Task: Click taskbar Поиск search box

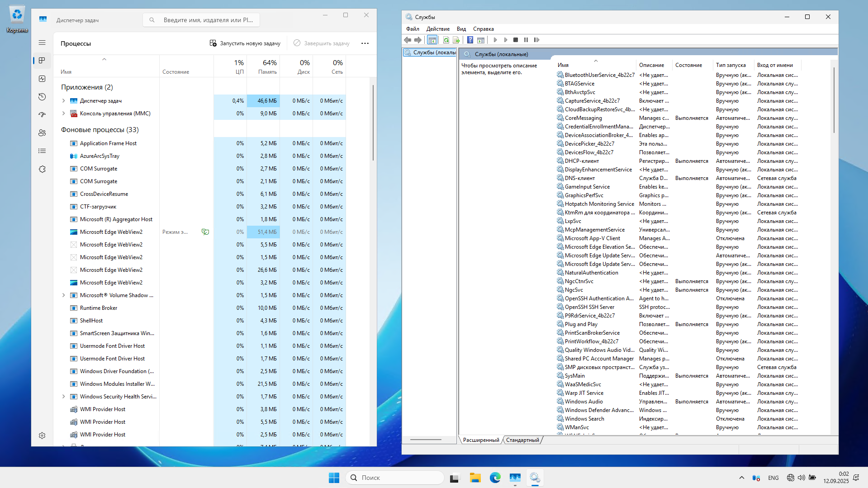Action: tap(395, 478)
